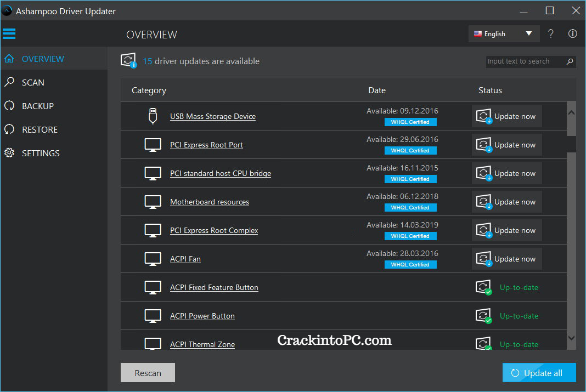
Task: Click scrollbar down arrow in driver list
Action: [571, 338]
